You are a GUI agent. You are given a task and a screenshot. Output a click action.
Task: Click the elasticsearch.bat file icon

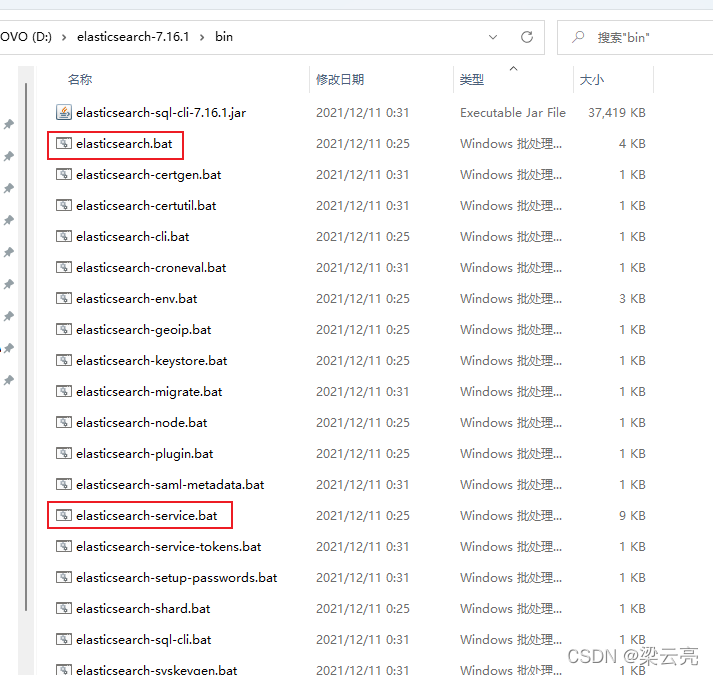pos(64,143)
